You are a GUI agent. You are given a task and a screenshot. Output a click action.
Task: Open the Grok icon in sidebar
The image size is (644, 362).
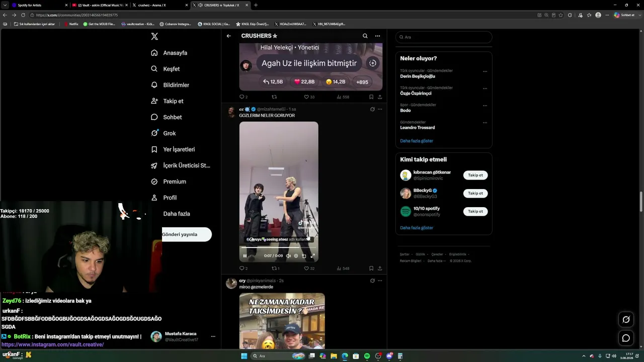tap(154, 133)
